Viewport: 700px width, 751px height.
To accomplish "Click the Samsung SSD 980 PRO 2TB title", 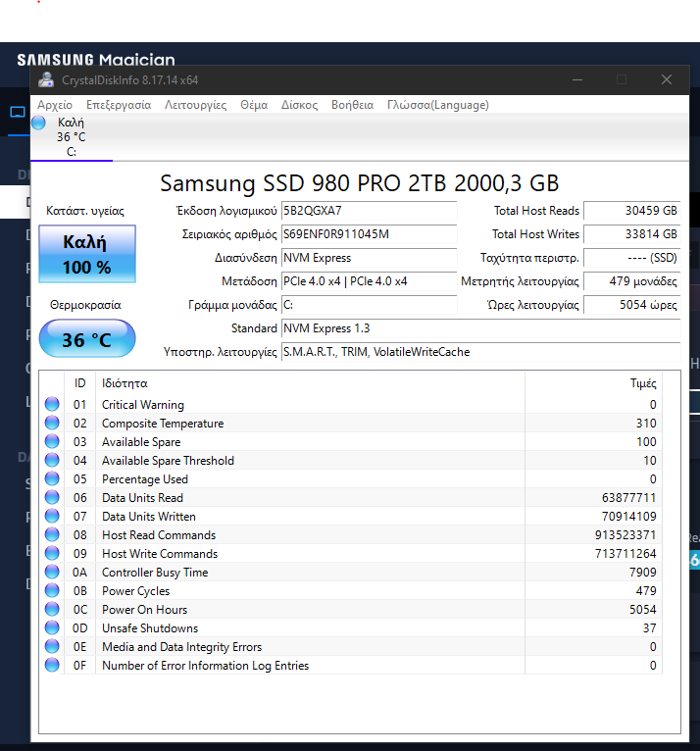I will tap(359, 183).
